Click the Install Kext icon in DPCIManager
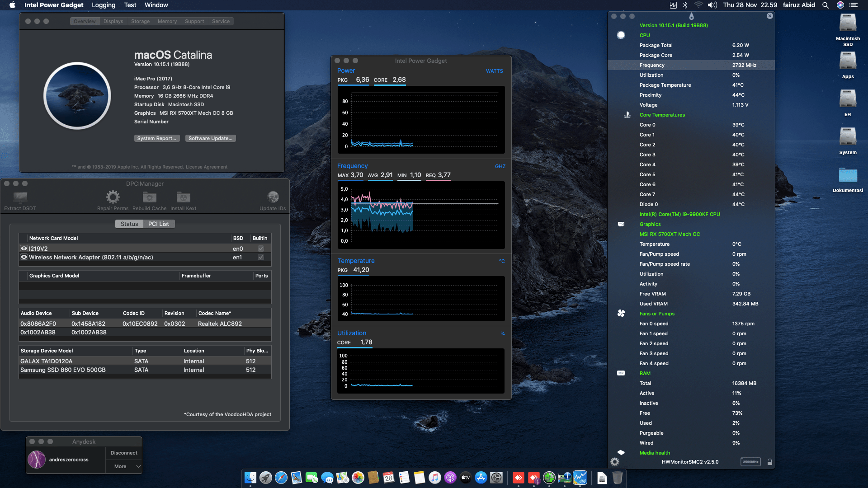Screen dimensions: 868x488 183,197
